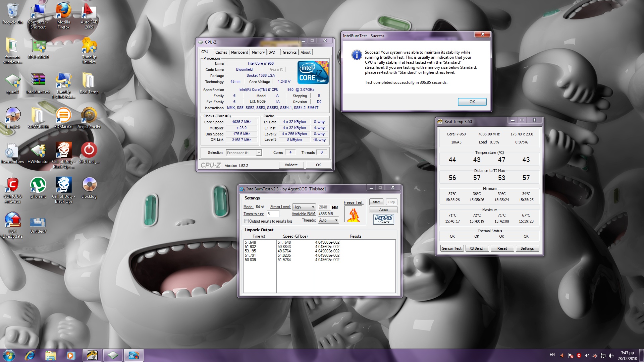Open Settings in Real Temp
Screen dimensions: 644x362
coord(527,248)
